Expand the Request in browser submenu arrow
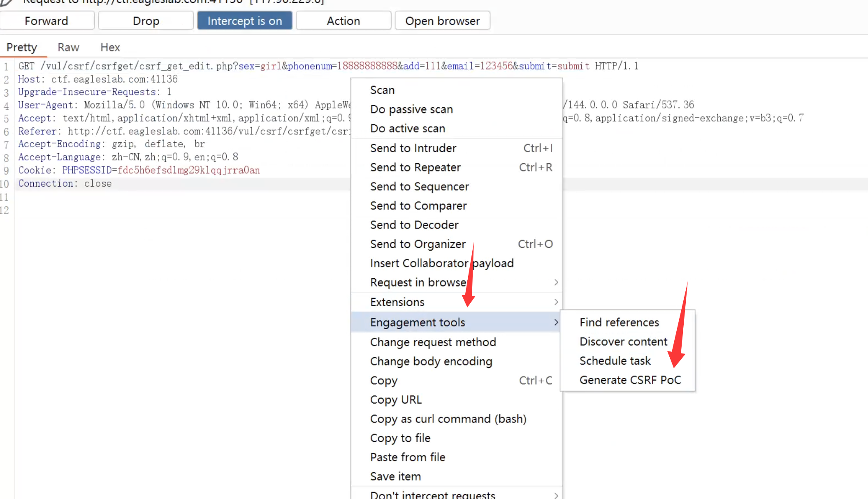The width and height of the screenshot is (868, 499). (556, 282)
